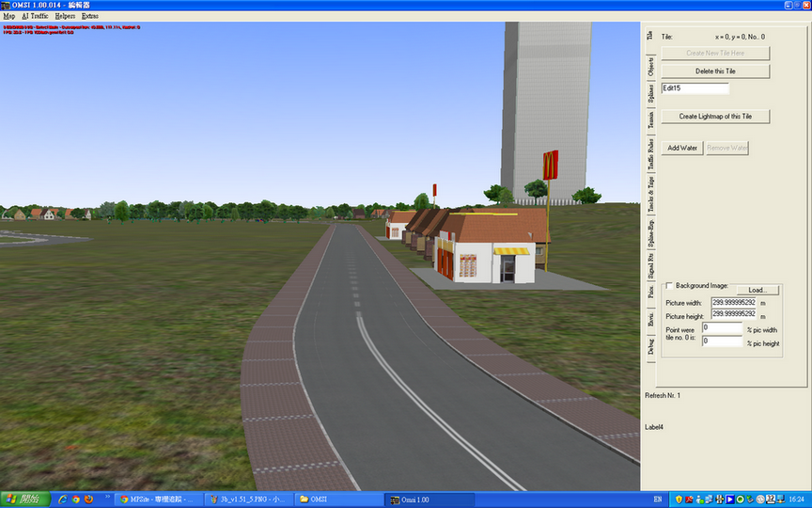
Task: Click the Refresh Nr. 1 label
Action: point(663,395)
